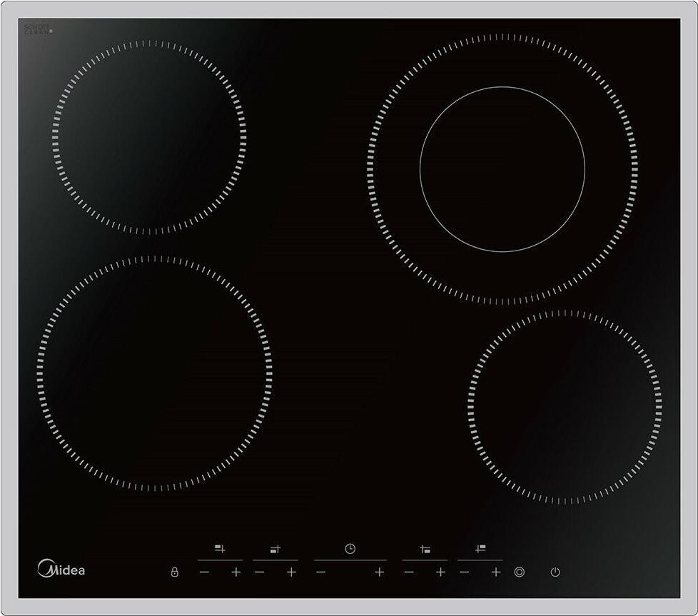Touch the Midea brand logo
The width and height of the screenshot is (698, 616).
[61, 568]
